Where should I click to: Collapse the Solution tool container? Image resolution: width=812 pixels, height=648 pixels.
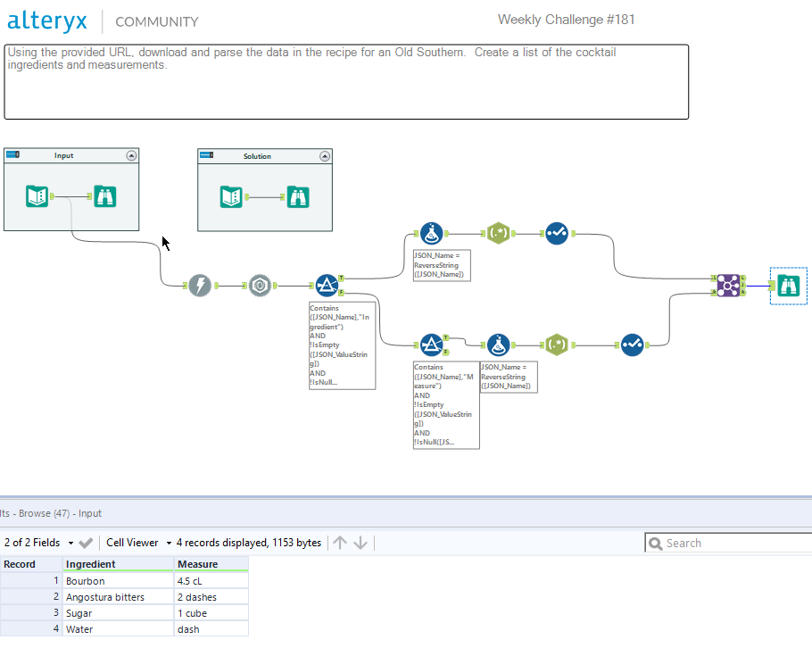point(325,156)
